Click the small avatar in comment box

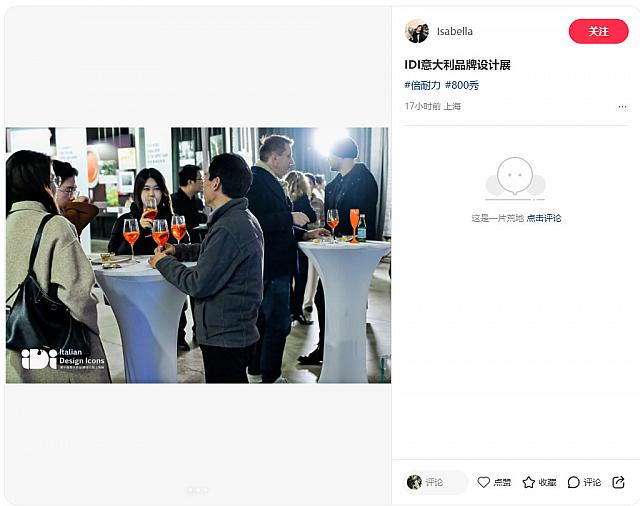tap(414, 482)
